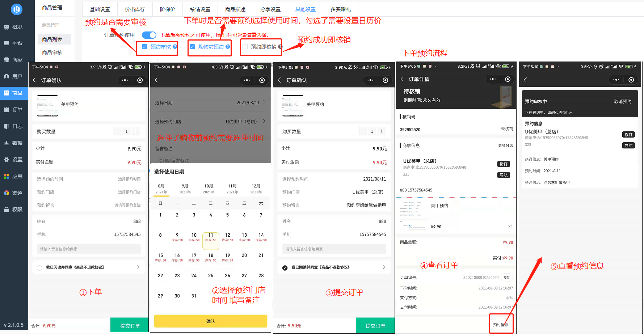Image resolution: width=644 pixels, height=334 pixels.
Task: Switch to 其他设置 tab
Action: (x=306, y=9)
